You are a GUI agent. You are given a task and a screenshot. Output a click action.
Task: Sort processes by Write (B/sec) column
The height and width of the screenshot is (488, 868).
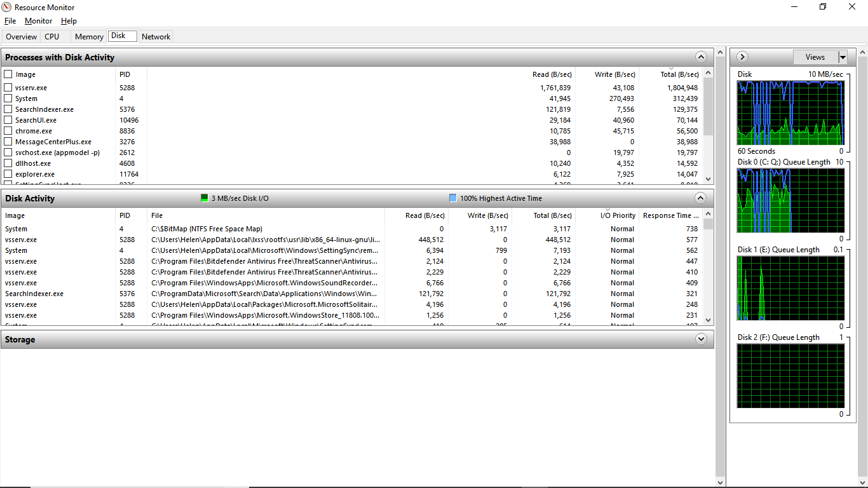click(614, 74)
